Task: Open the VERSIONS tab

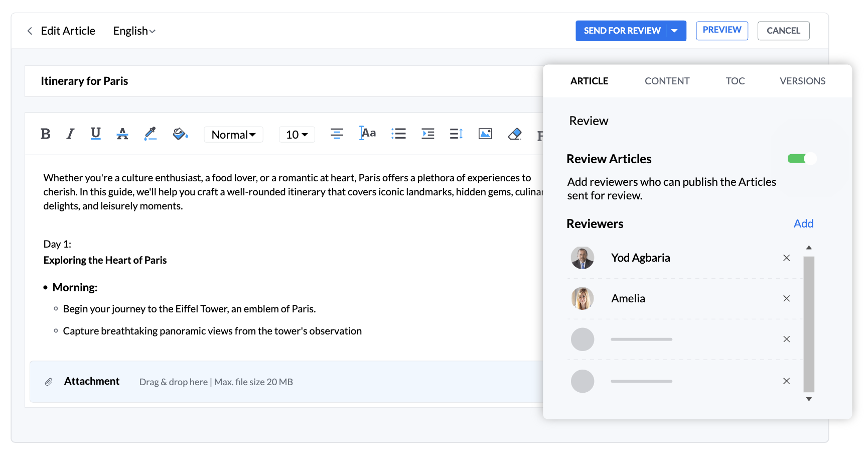Action: coord(802,81)
